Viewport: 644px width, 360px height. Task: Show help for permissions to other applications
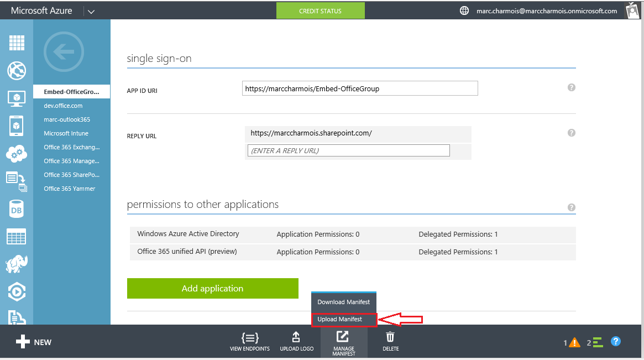(x=571, y=207)
